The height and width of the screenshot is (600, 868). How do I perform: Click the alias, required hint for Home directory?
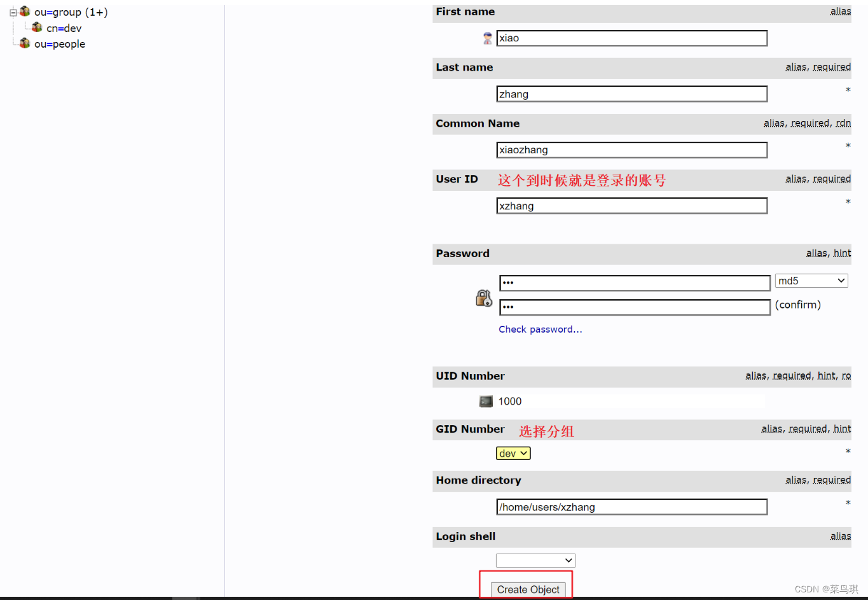coord(818,480)
